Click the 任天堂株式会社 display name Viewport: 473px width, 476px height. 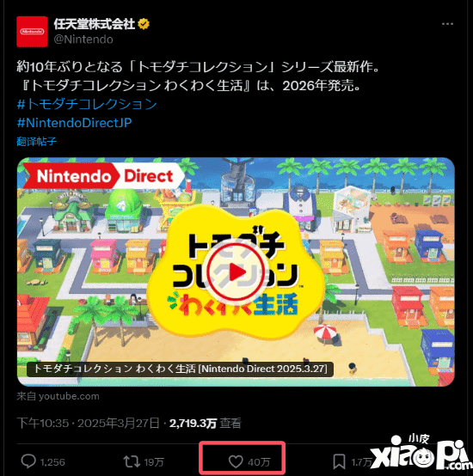(x=95, y=24)
